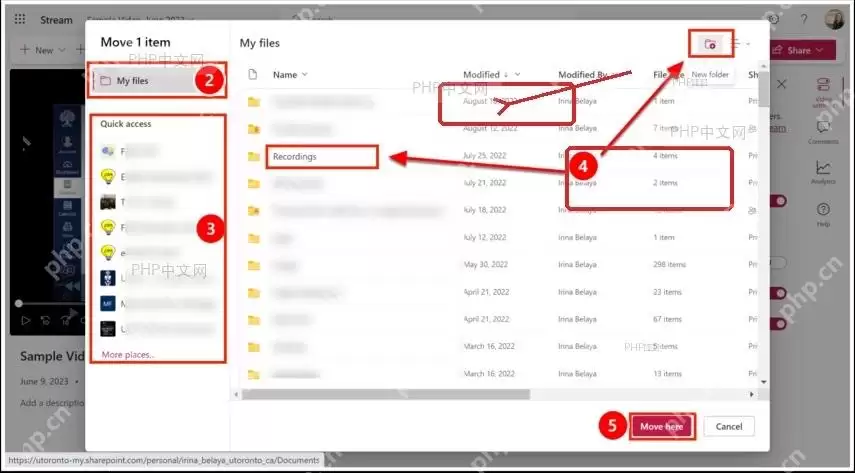
Task: Select My files in the left pane
Action: tap(157, 81)
